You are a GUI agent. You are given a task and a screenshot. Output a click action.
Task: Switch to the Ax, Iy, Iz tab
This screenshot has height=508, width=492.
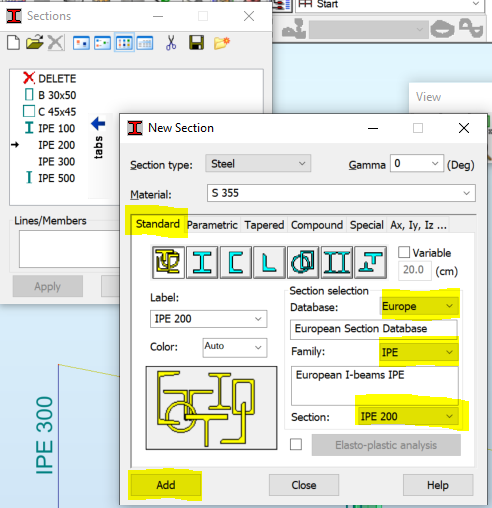point(418,225)
